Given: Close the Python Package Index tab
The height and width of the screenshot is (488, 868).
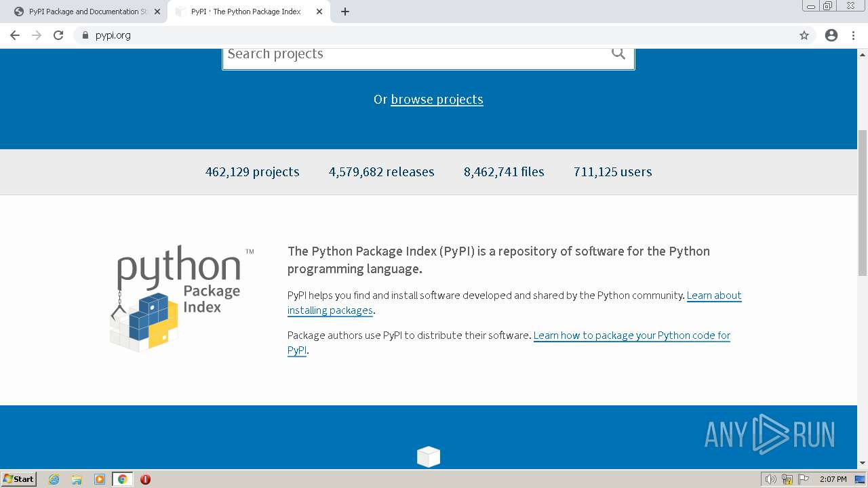Looking at the screenshot, I should tap(319, 12).
